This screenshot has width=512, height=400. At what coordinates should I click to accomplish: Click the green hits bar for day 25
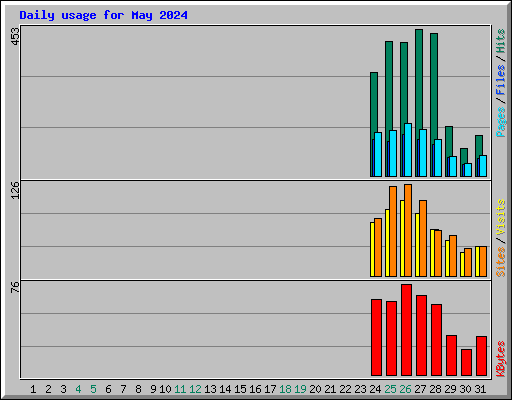[389, 85]
